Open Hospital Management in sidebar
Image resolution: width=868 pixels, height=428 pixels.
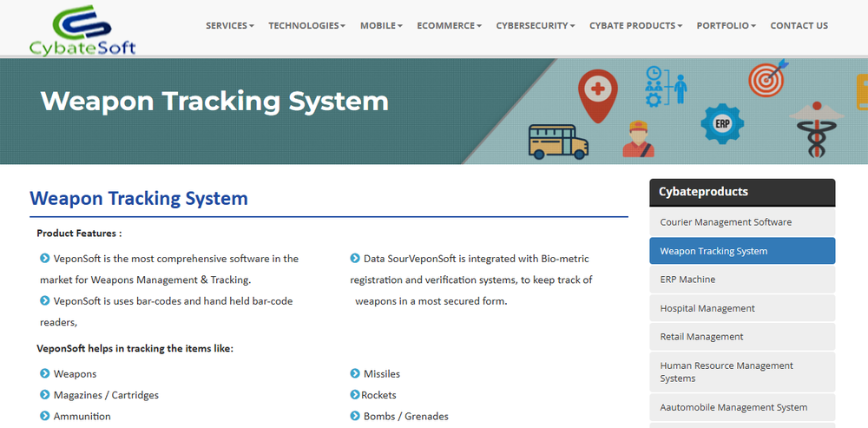pyautogui.click(x=742, y=308)
